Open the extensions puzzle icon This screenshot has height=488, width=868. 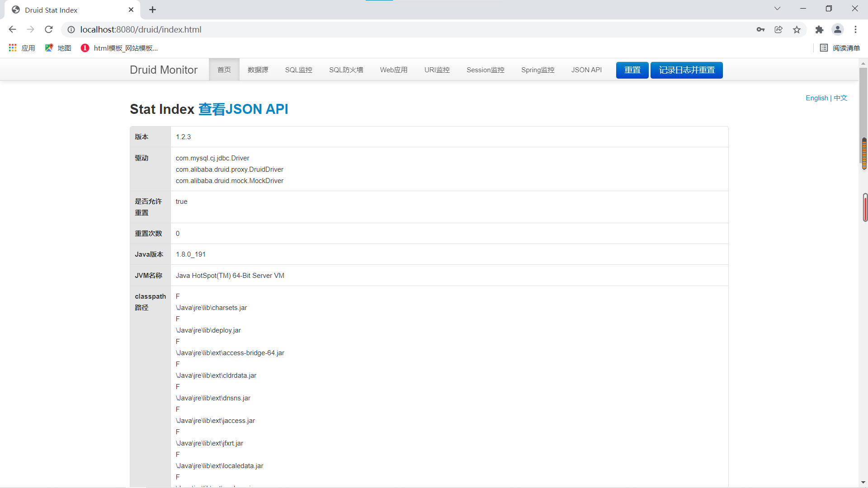[819, 29]
